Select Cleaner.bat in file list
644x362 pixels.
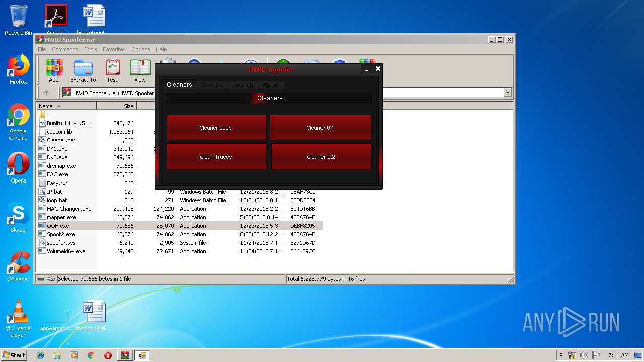tap(61, 140)
